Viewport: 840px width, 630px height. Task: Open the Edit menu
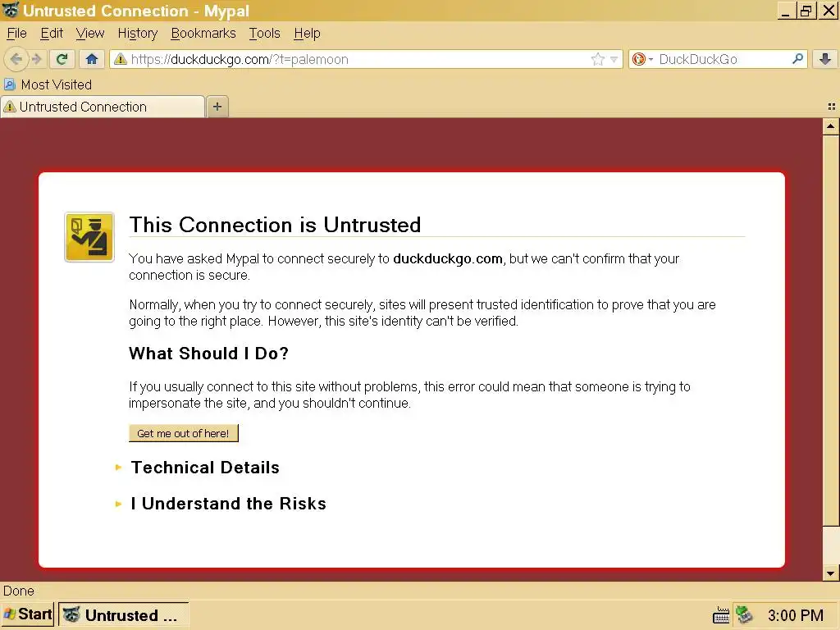(52, 33)
